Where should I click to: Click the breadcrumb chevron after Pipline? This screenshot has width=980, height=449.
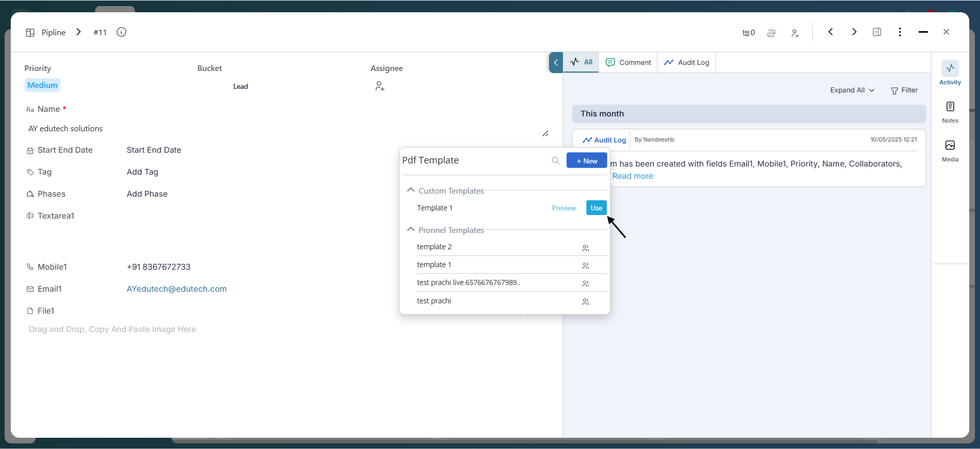coord(79,32)
